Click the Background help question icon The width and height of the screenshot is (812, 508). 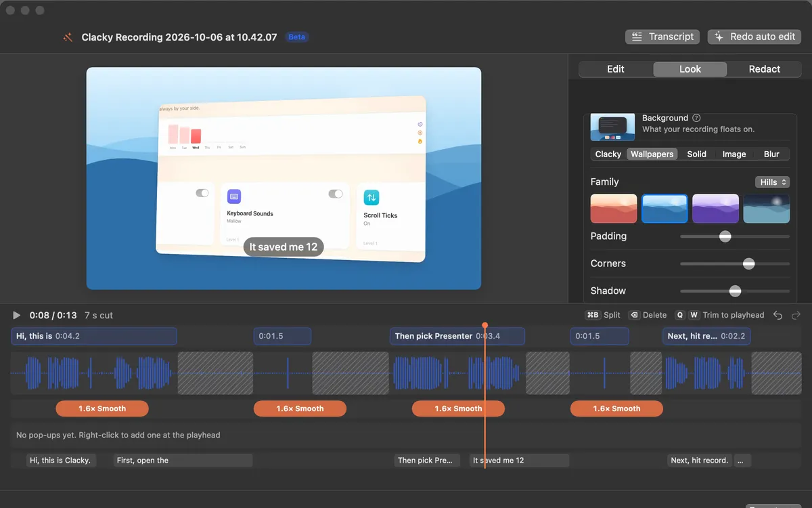pos(696,118)
